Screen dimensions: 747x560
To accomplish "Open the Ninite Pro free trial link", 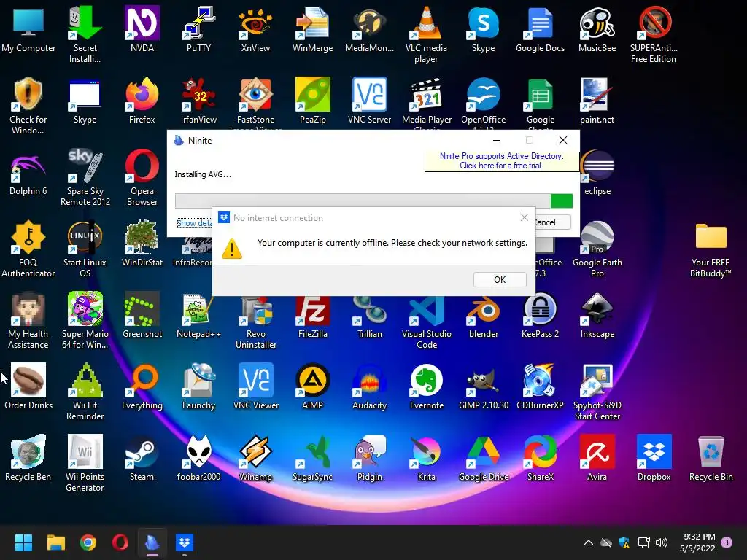I will click(x=501, y=160).
